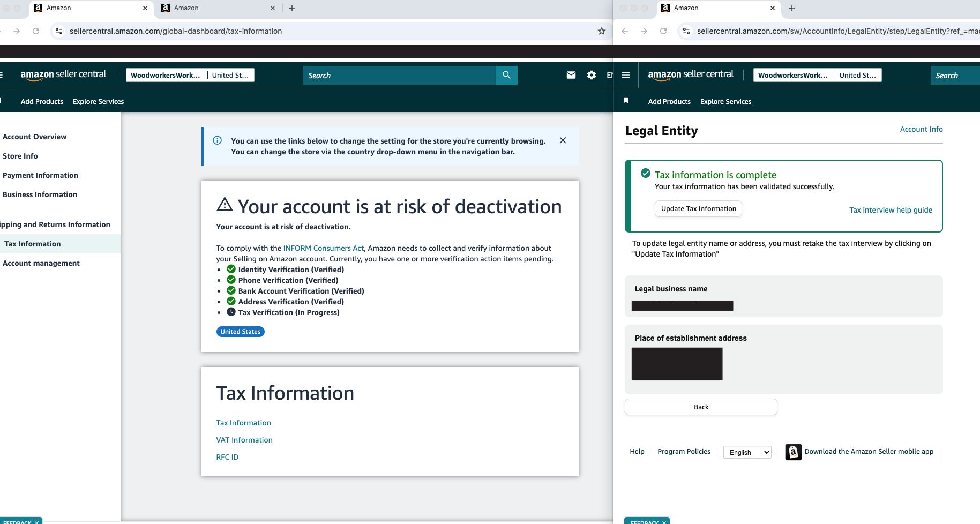Open United States country selector in left window
The width and height of the screenshot is (980, 524).
pos(230,75)
